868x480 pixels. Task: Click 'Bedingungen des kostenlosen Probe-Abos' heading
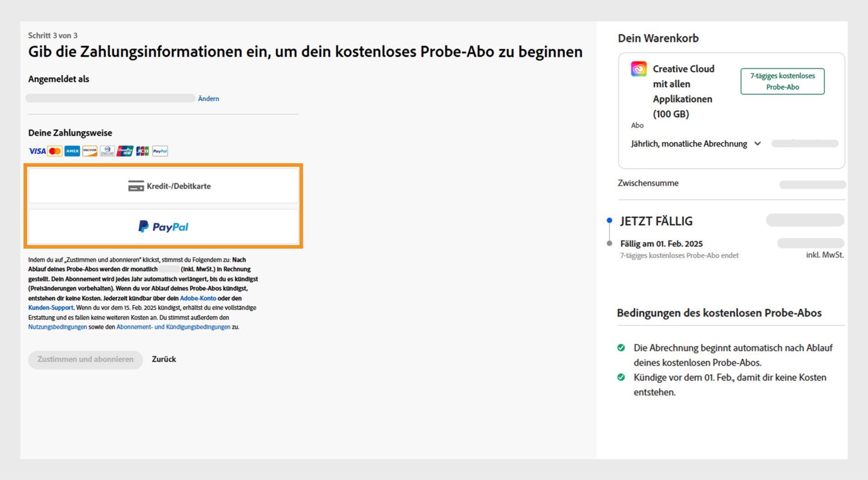[x=719, y=313]
